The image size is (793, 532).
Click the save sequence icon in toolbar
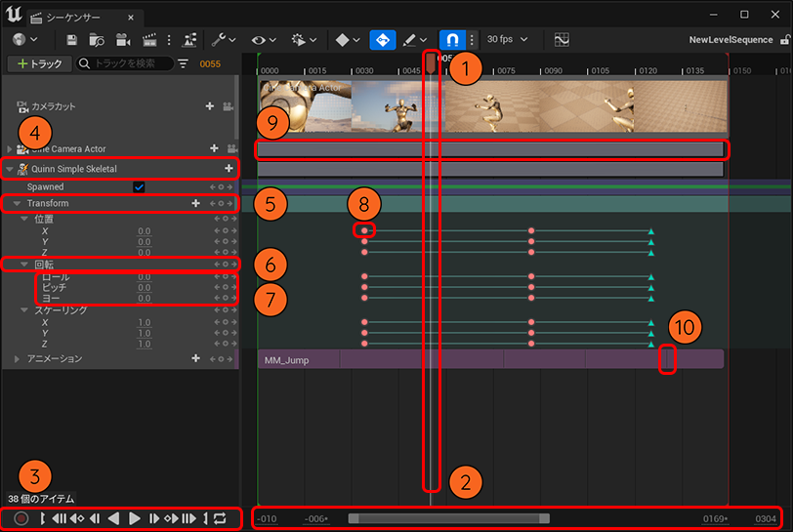(x=72, y=40)
